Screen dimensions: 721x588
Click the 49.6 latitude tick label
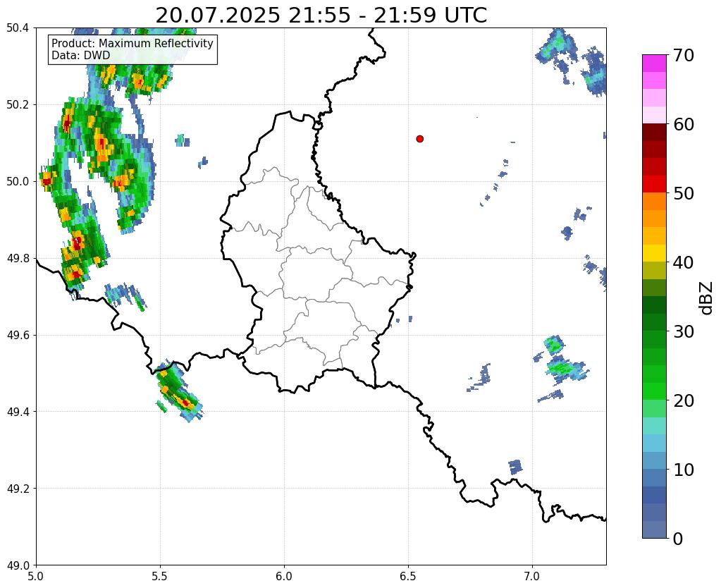point(18,336)
